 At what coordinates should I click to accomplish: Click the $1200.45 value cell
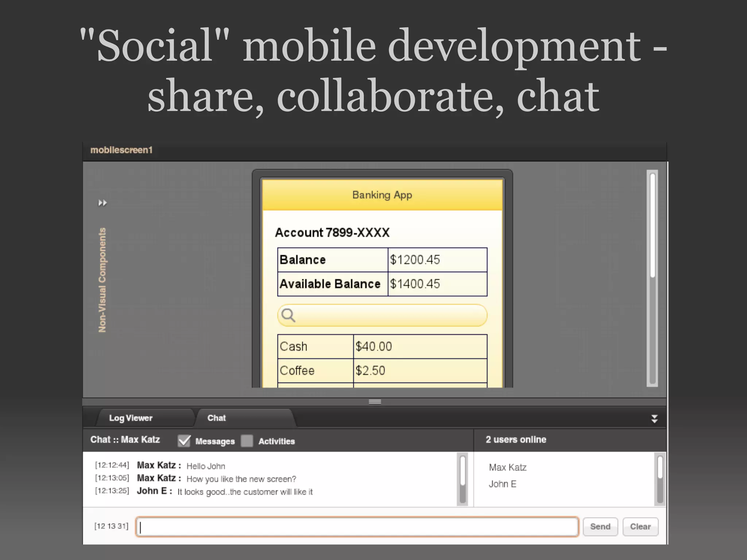tap(437, 260)
